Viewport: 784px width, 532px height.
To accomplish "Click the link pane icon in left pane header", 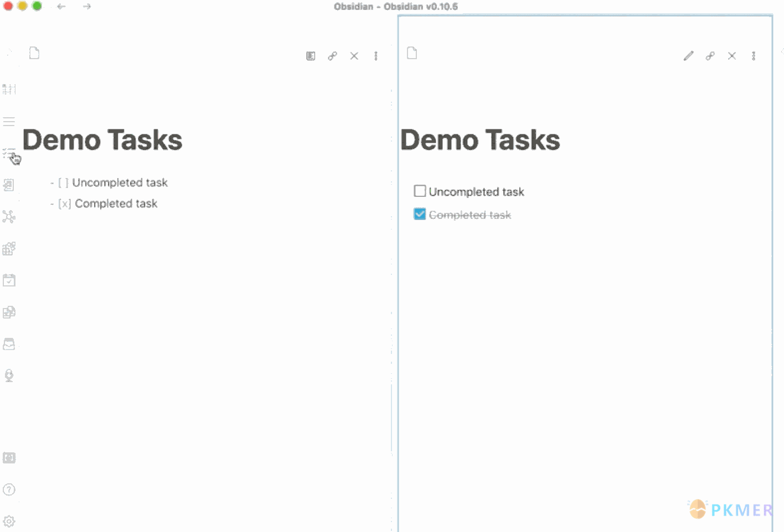I will [x=332, y=56].
